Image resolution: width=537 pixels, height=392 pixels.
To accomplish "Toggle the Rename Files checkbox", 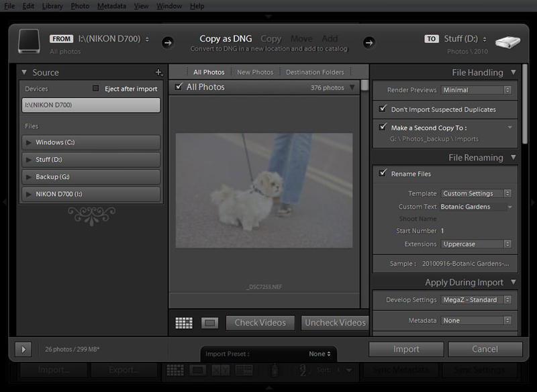I will [383, 173].
